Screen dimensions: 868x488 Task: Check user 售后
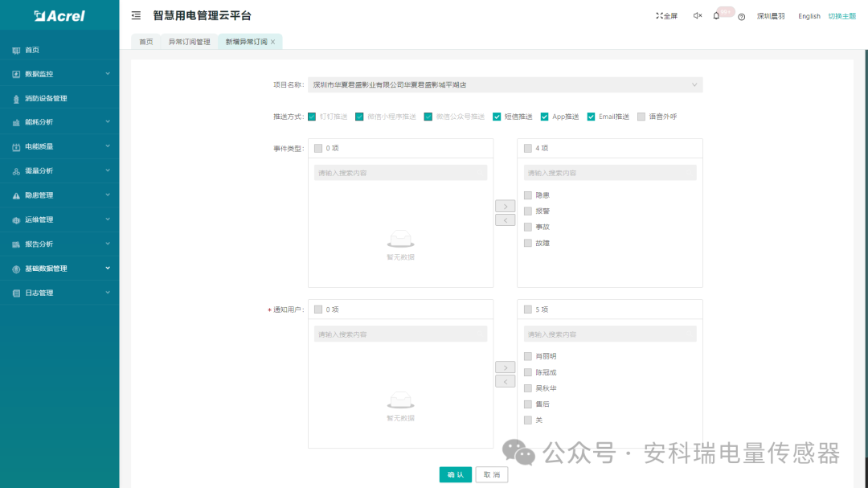[527, 404]
